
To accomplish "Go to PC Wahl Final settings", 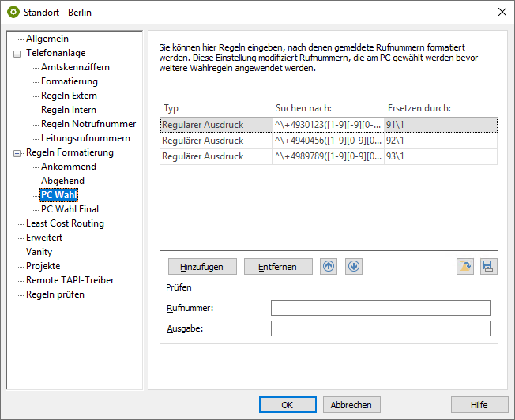I will [70, 209].
